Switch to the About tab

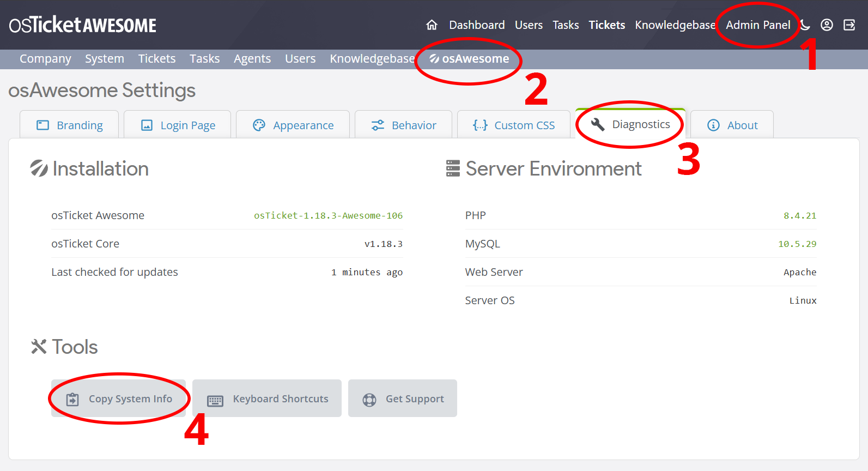[732, 125]
